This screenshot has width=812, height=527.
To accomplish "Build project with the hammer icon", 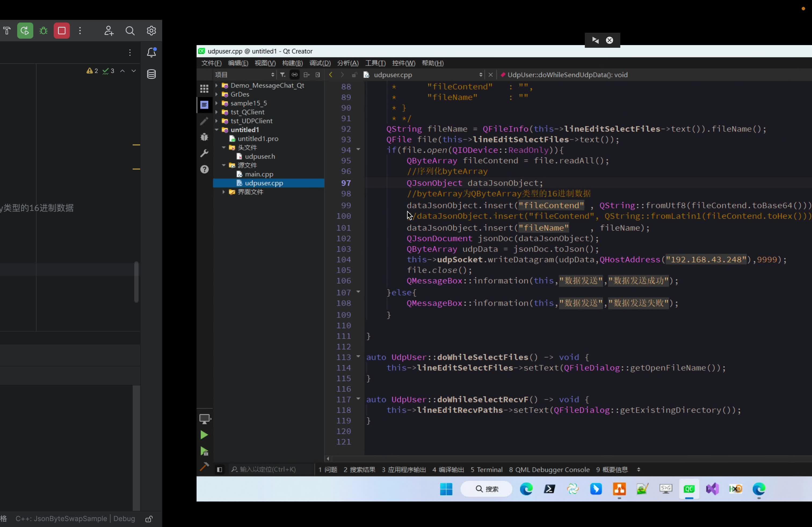I will 204,467.
